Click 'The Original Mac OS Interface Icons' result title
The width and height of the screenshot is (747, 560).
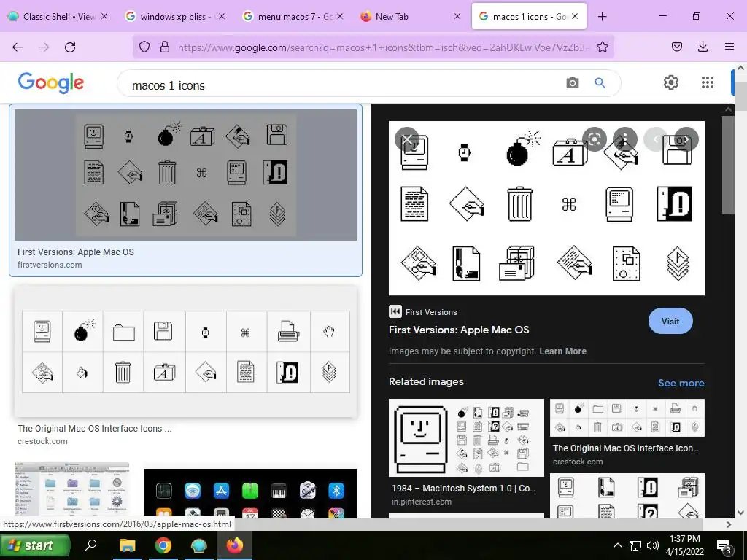pyautogui.click(x=94, y=429)
